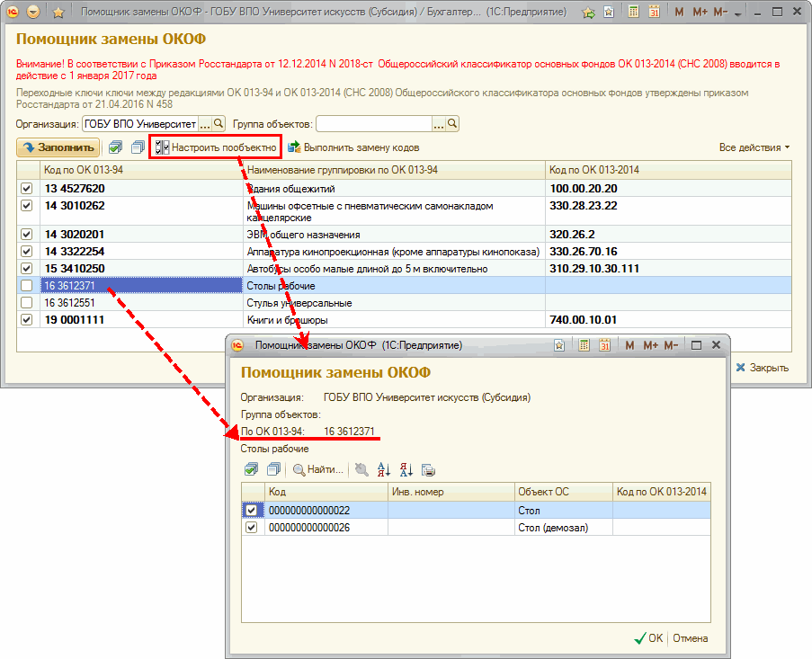Image resolution: width=812 pixels, height=659 pixels.
Task: Check all rows icon in main toolbar
Action: coord(115,147)
